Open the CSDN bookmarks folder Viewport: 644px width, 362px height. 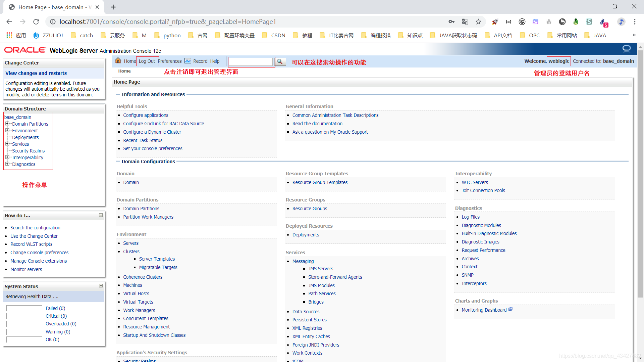tap(274, 35)
